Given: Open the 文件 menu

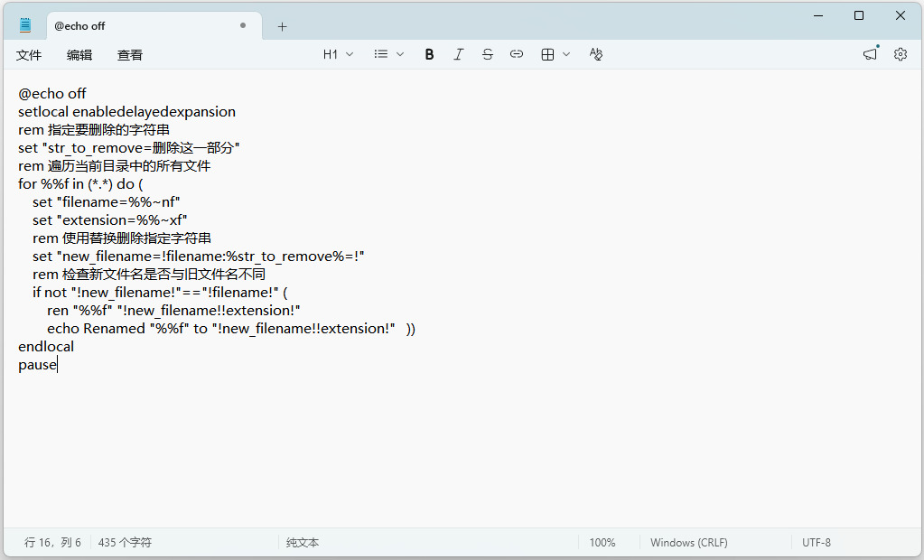Looking at the screenshot, I should (29, 55).
